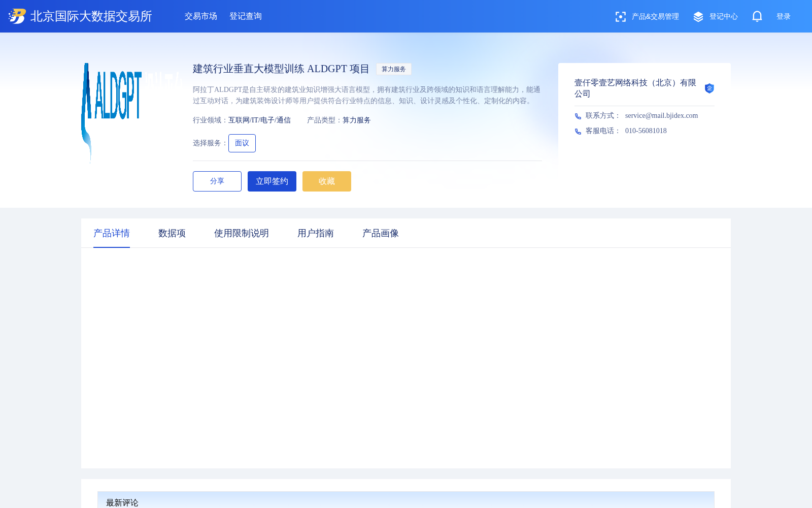Open the ALDGPT product logo image
Screen dimensions: 812x508
click(x=132, y=114)
